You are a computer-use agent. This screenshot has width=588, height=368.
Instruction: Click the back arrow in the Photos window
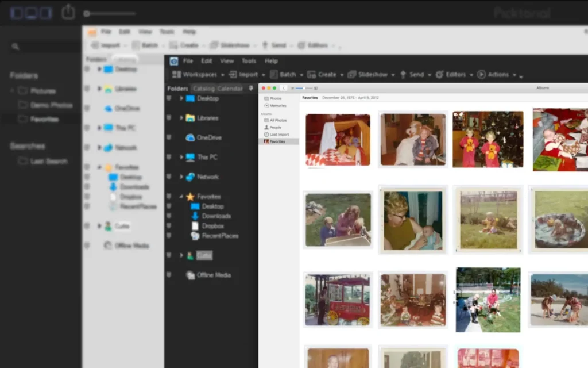point(284,88)
